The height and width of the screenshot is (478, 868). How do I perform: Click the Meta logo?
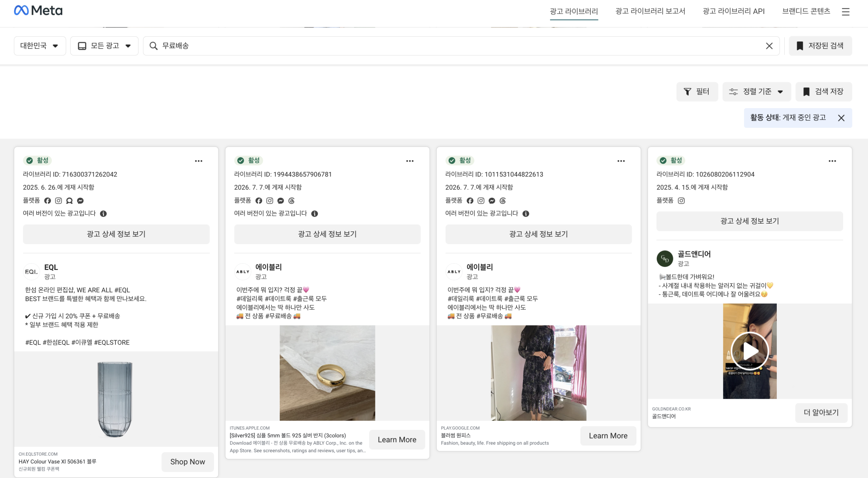pos(38,11)
